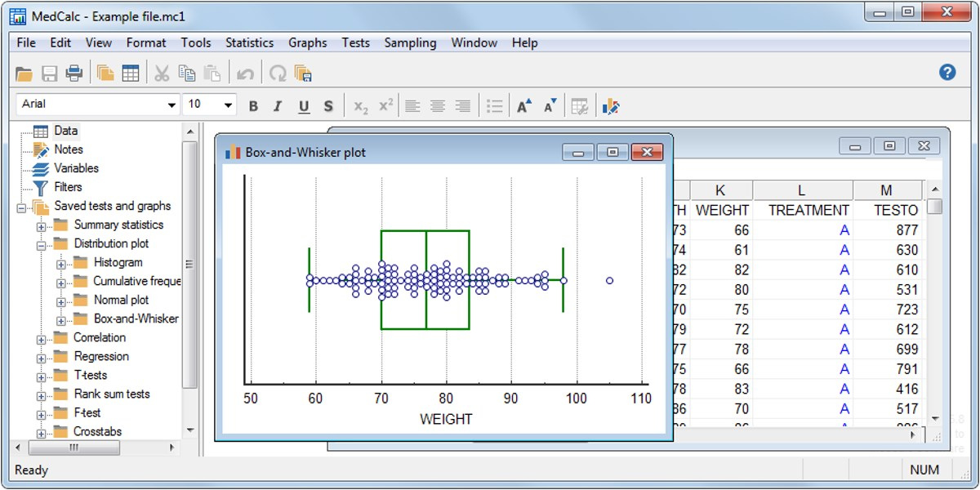Click the Open file folder icon
The width and height of the screenshot is (980, 490).
pos(24,73)
